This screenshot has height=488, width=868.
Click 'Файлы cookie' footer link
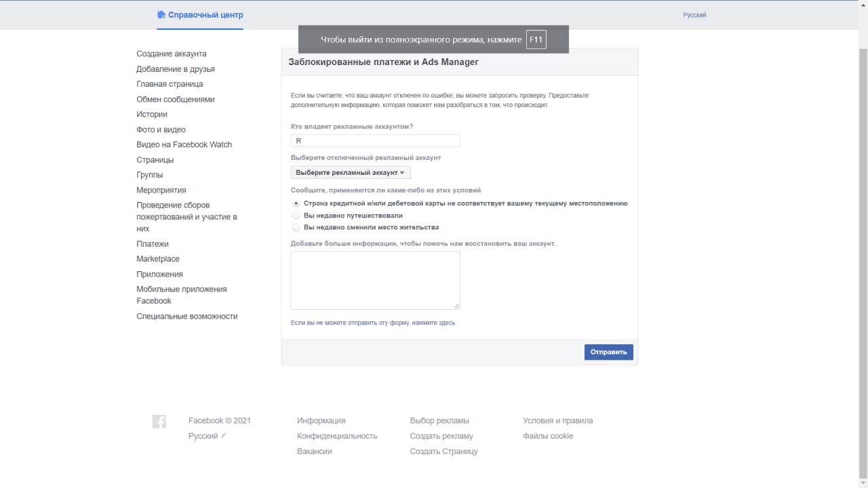[x=548, y=436]
